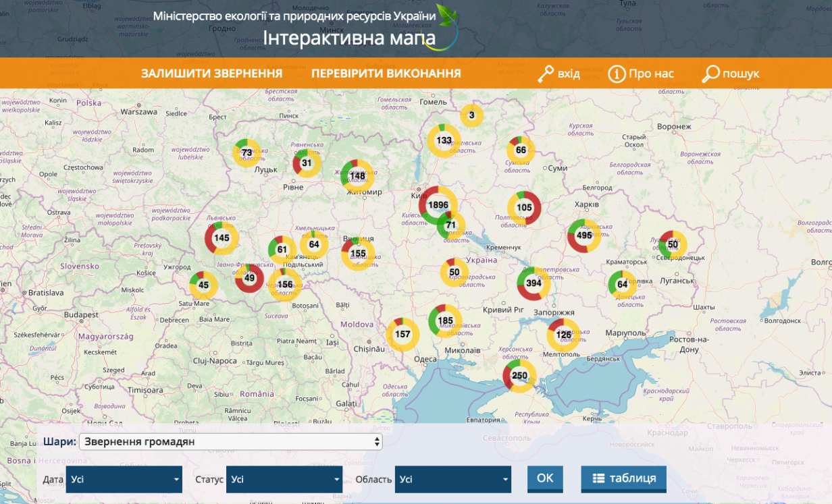
Task: Click the Vinnytsia cluster marker 155
Action: click(358, 254)
